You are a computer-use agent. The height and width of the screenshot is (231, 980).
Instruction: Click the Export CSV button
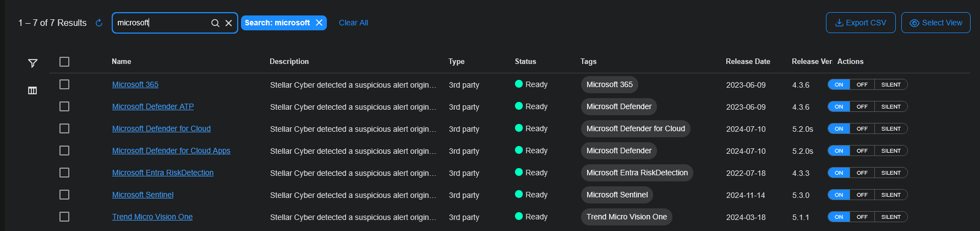click(860, 23)
